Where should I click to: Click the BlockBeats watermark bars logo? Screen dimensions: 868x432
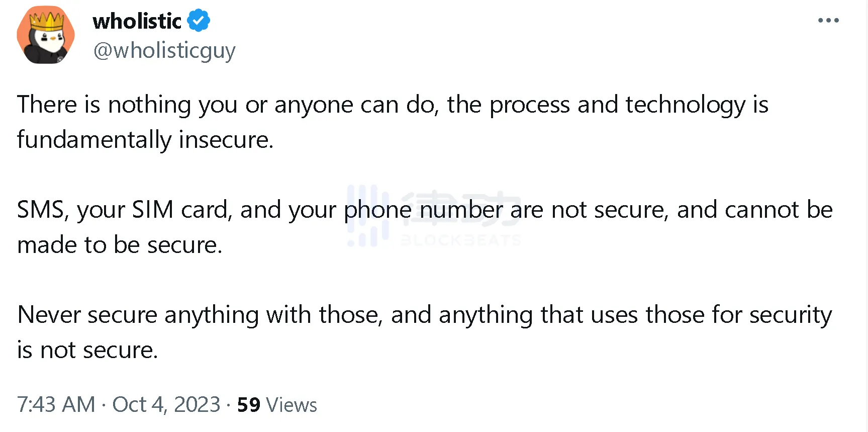click(367, 216)
